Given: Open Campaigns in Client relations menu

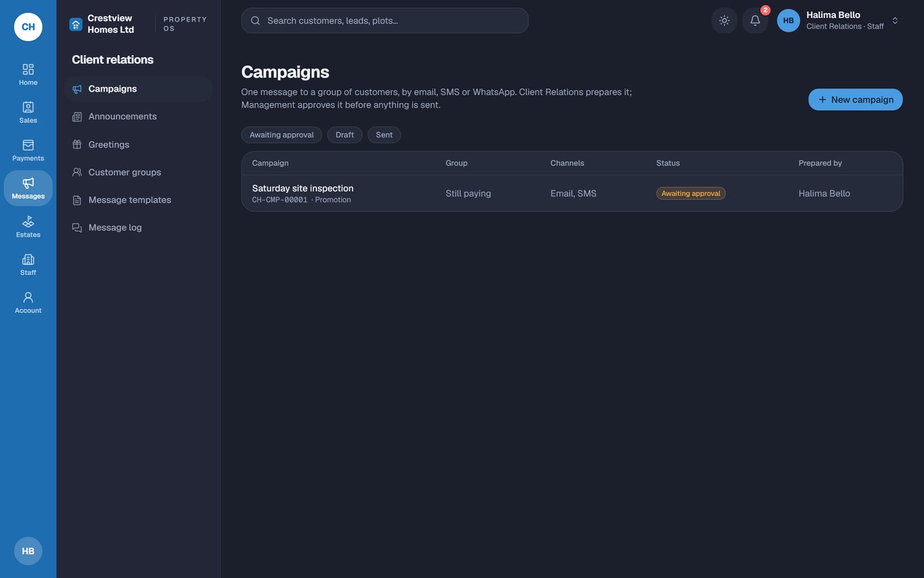Looking at the screenshot, I should point(139,89).
